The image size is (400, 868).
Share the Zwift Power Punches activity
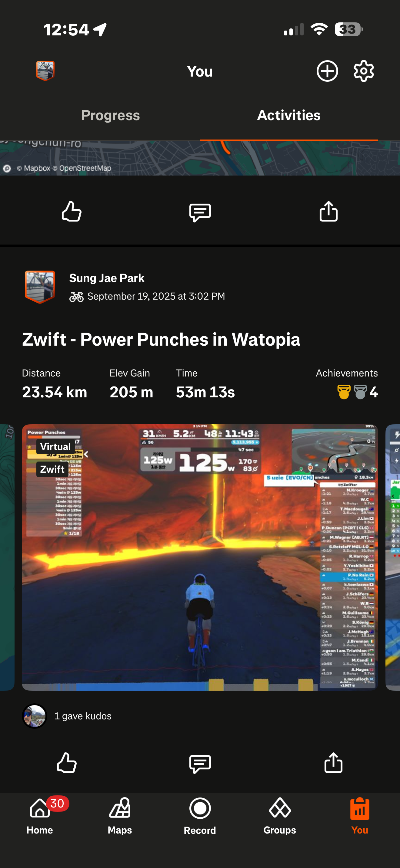click(x=333, y=762)
